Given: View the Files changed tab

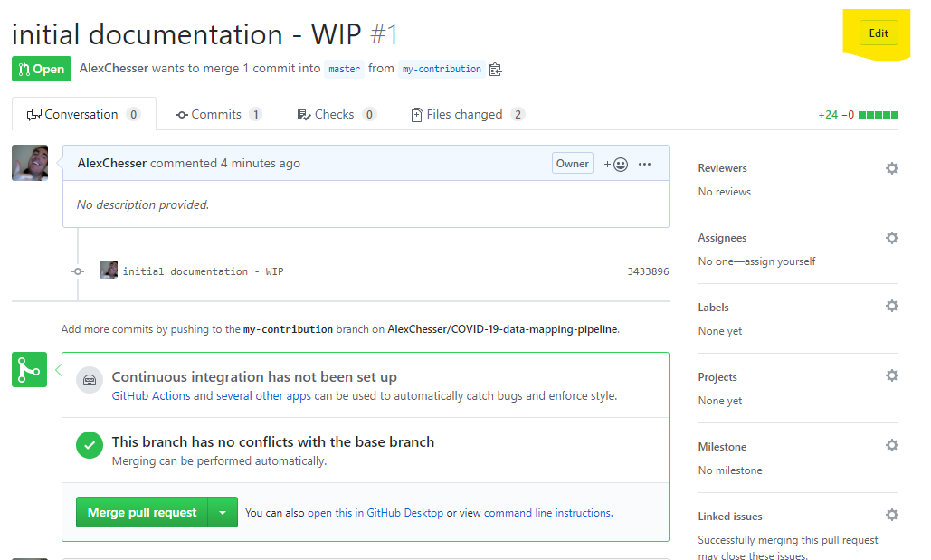Looking at the screenshot, I should pos(468,114).
